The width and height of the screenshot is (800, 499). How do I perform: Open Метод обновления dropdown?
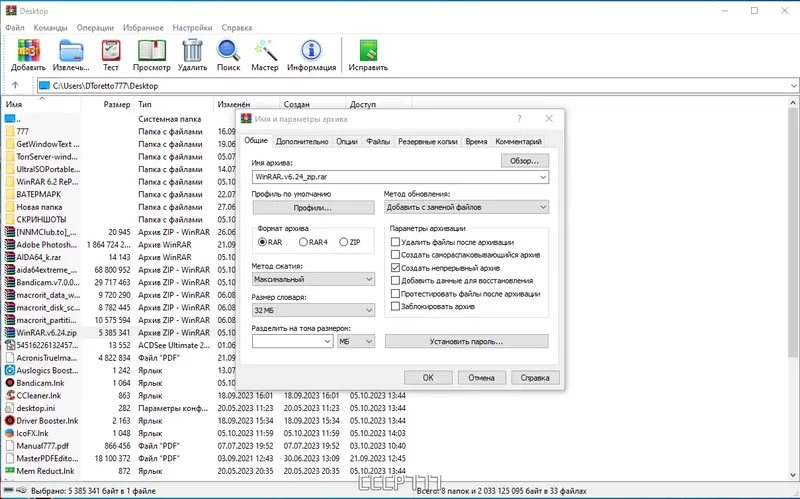(466, 207)
